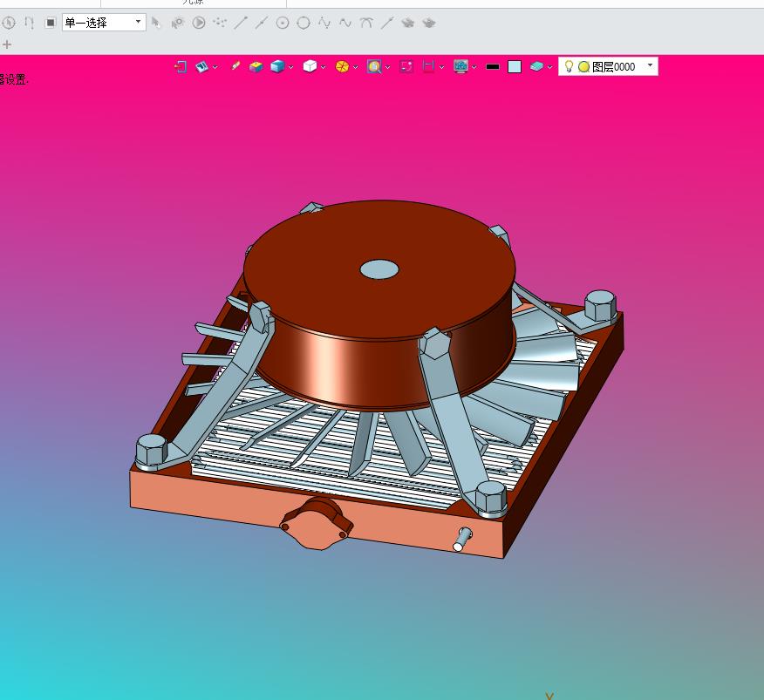This screenshot has height=700, width=764.
Task: Expand the view orientation dropdown arrow
Action: (x=215, y=67)
